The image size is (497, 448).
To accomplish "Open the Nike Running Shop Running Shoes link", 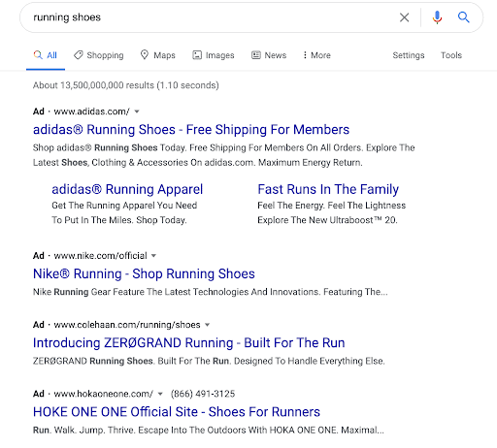I will (144, 273).
